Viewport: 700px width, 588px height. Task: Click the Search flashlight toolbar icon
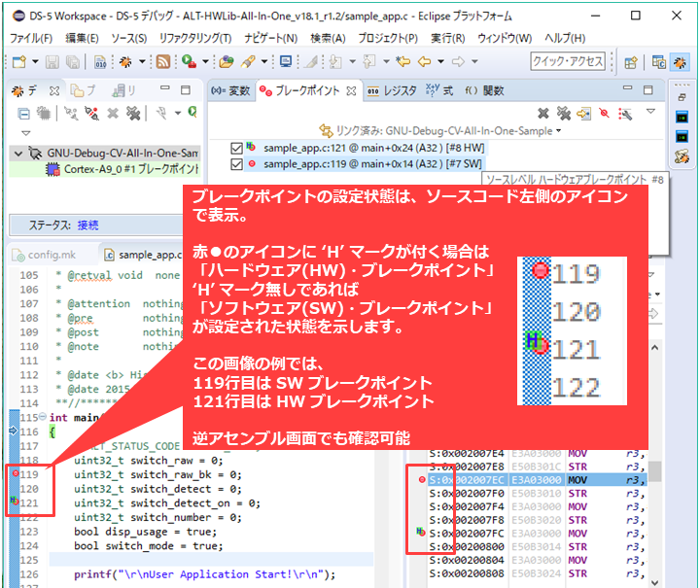coord(247,61)
